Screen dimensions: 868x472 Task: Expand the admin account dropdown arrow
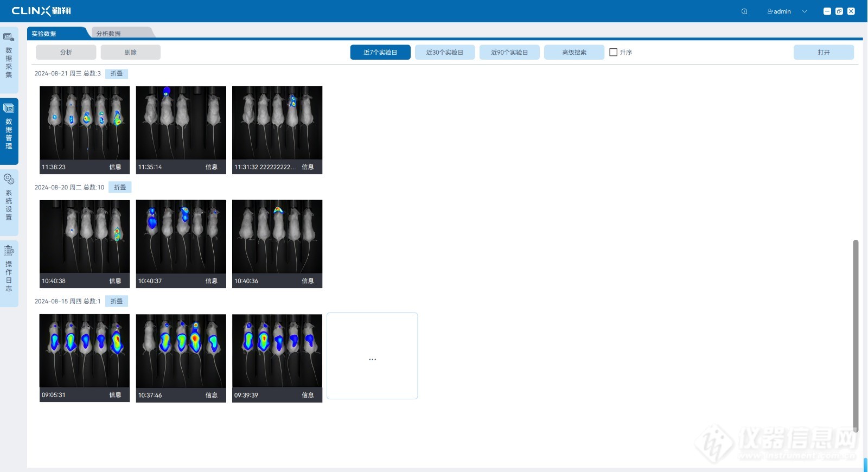tap(805, 11)
